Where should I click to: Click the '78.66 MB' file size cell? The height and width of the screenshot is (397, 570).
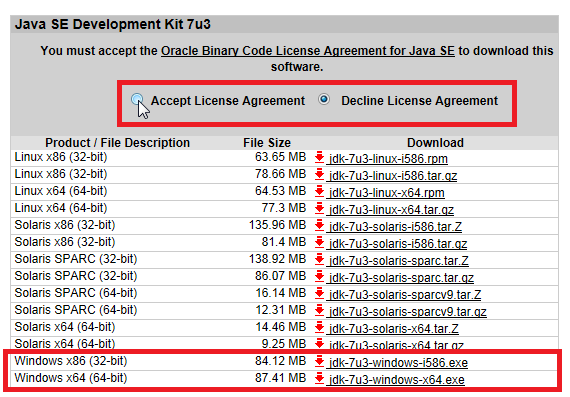(x=280, y=174)
